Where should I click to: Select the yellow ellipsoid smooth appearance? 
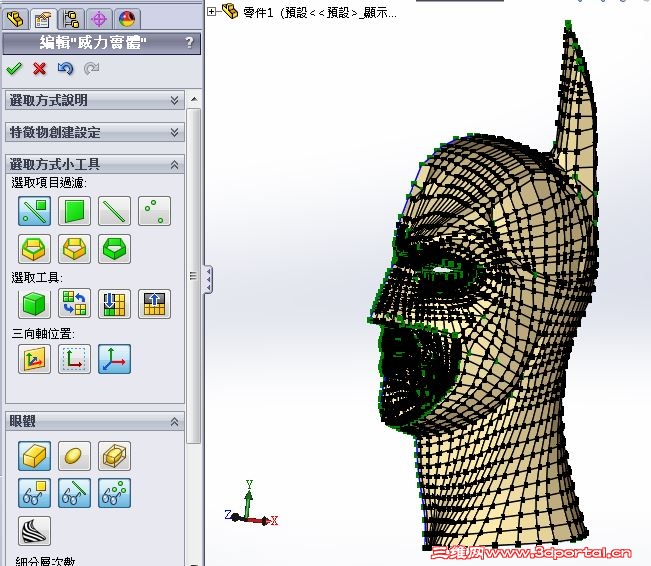(74, 456)
